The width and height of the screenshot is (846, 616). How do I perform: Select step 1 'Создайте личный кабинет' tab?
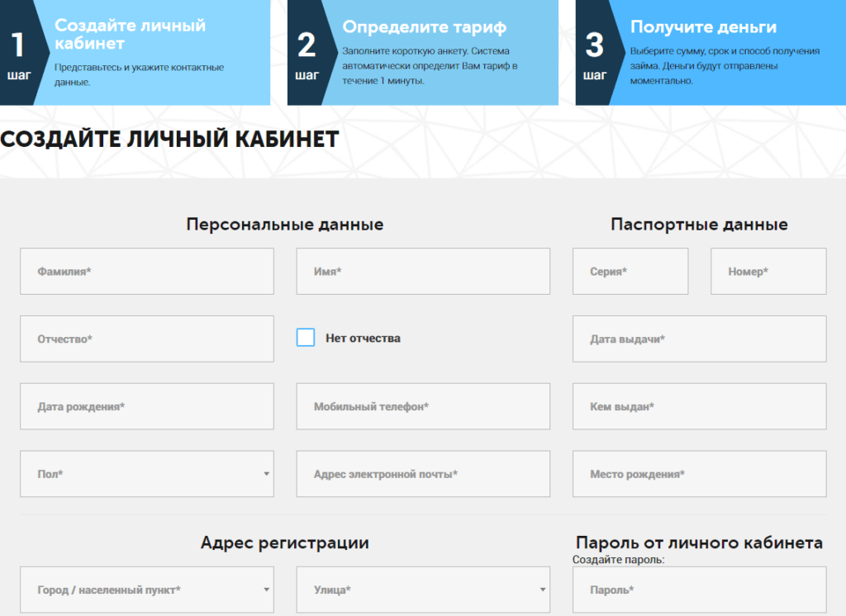click(x=157, y=52)
